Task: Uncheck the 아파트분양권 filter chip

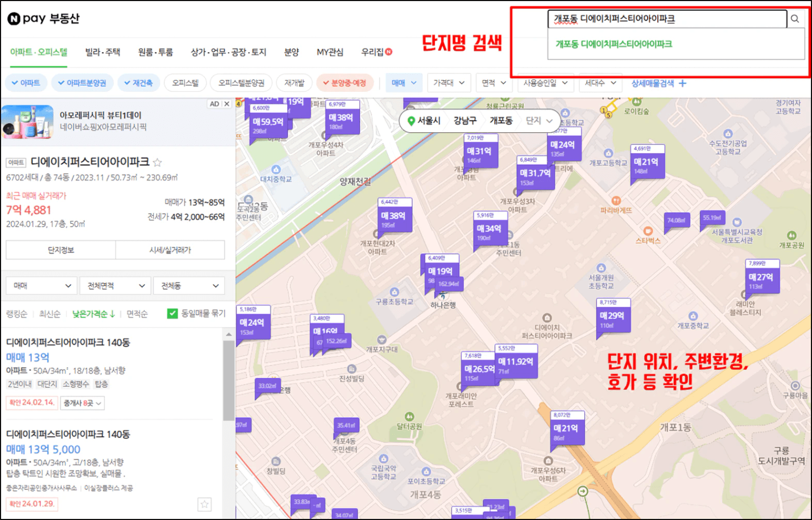Action: [x=82, y=83]
